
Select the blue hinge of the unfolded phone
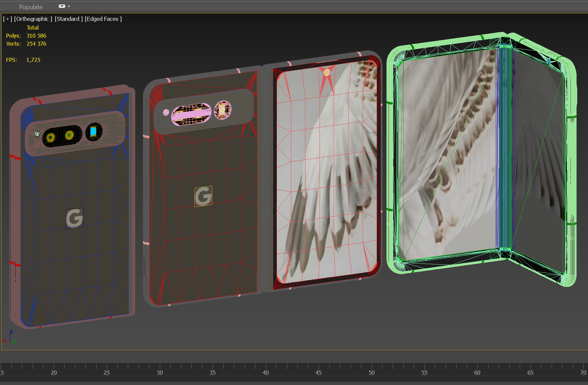pos(504,148)
